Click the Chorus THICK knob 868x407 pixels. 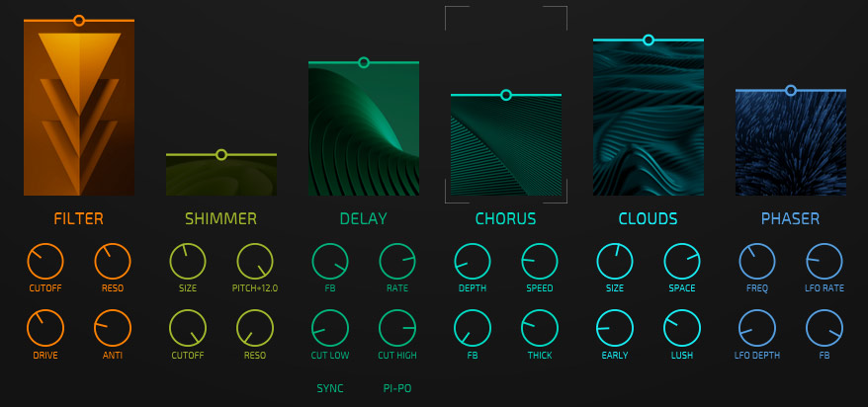[x=540, y=328]
